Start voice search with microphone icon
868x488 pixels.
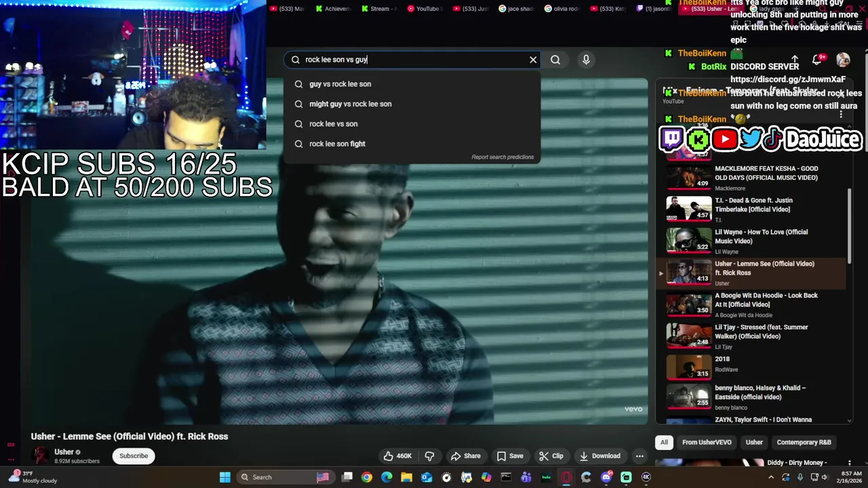(586, 60)
